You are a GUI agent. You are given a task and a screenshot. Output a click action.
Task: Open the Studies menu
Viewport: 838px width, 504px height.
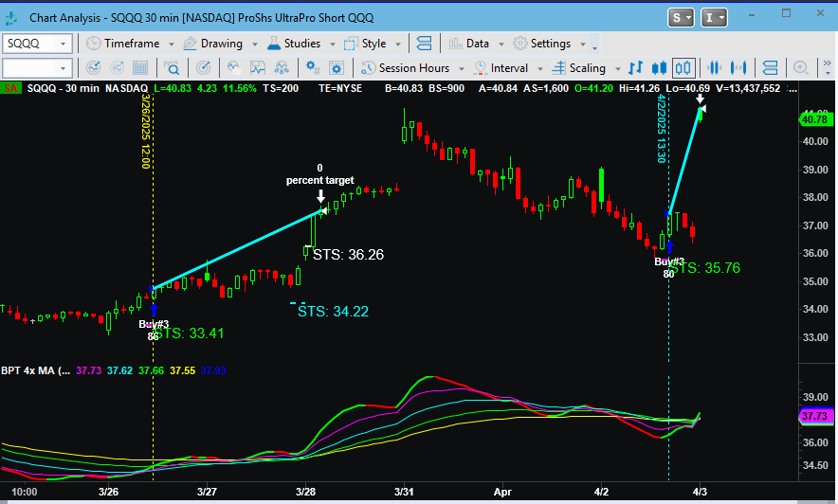tap(301, 44)
